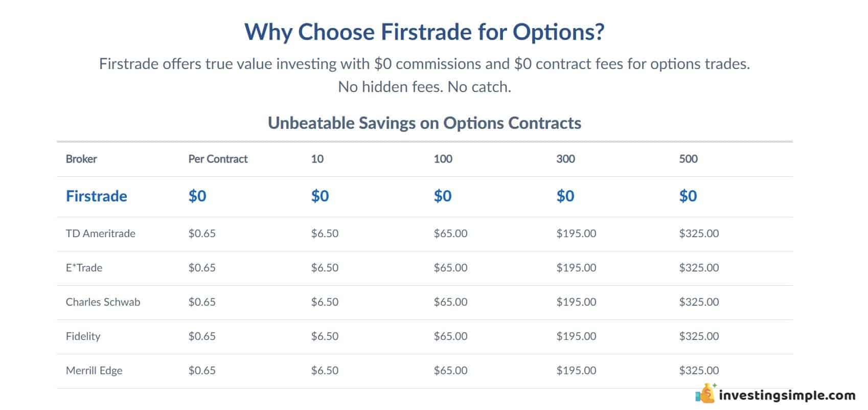Click the investingsimple.com money bag logo icon
Image resolution: width=868 pixels, height=410 pixels.
coord(705,394)
